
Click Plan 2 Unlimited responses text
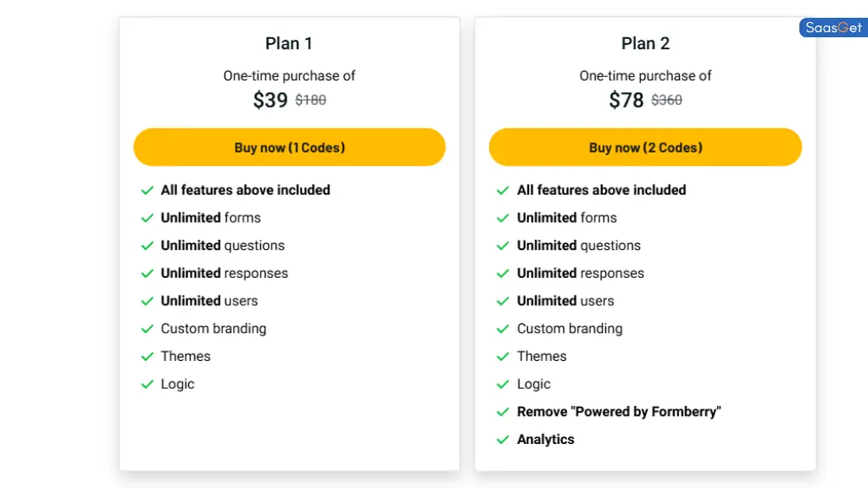pos(581,274)
